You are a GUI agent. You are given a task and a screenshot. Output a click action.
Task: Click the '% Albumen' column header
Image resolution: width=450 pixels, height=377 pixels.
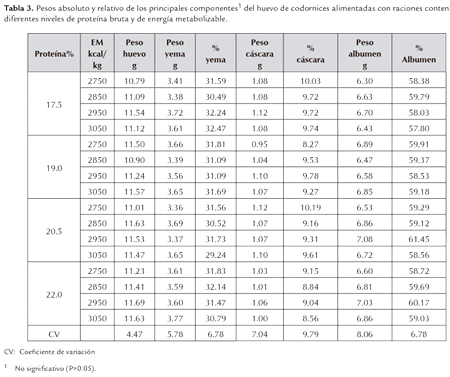pos(419,54)
